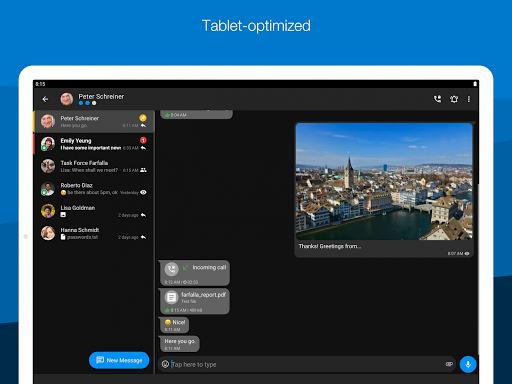
Task: Select the Peter Schreiner conversation
Action: coord(94,122)
